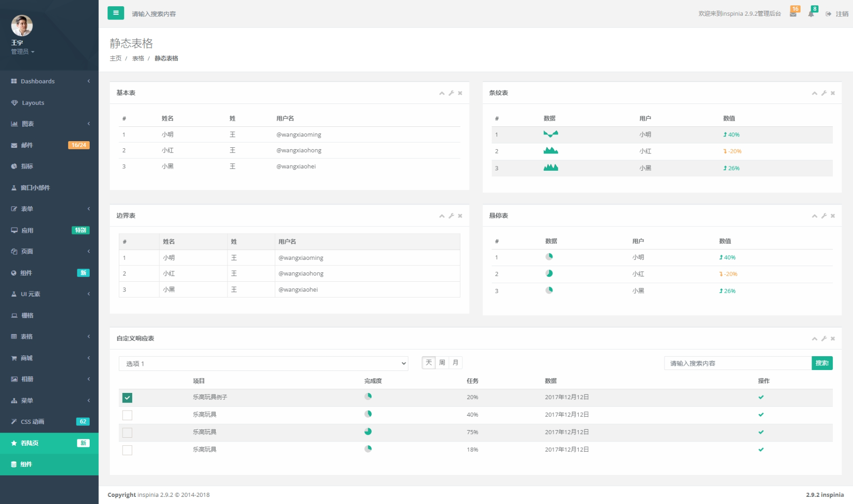Uncheck the 乐高玩具例子 row checkbox
Image resolution: width=853 pixels, height=504 pixels.
tap(127, 397)
